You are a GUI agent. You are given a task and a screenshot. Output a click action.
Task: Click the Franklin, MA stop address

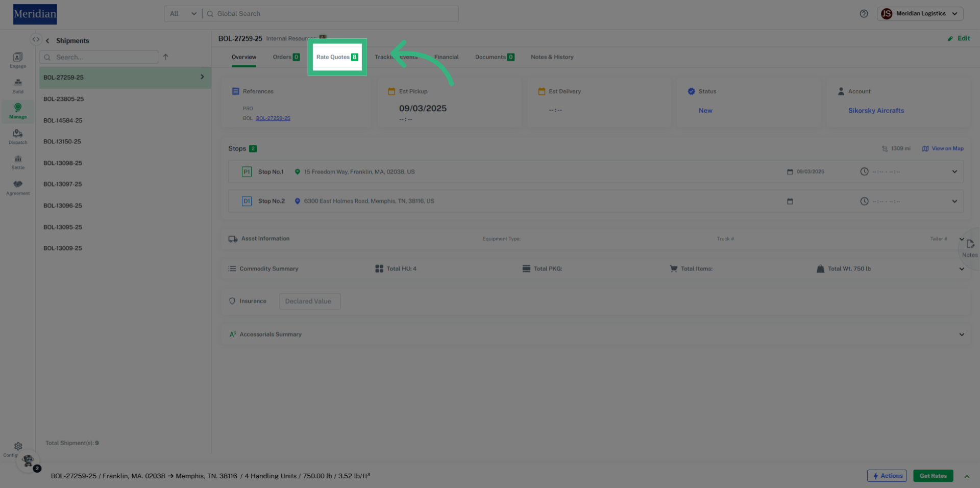[359, 172]
